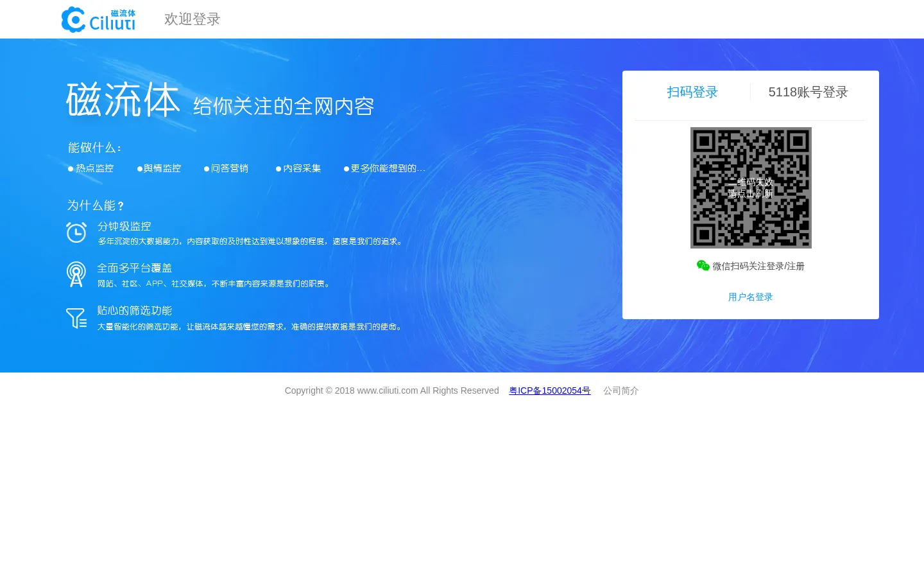924x578 pixels.
Task: Click the 全面多平台覆盖 feature title
Action: pos(135,268)
